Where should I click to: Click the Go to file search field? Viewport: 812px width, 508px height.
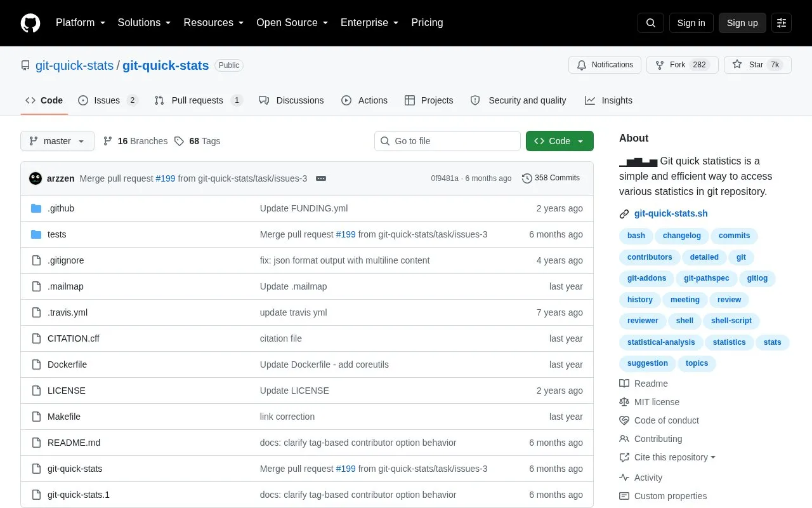[447, 141]
